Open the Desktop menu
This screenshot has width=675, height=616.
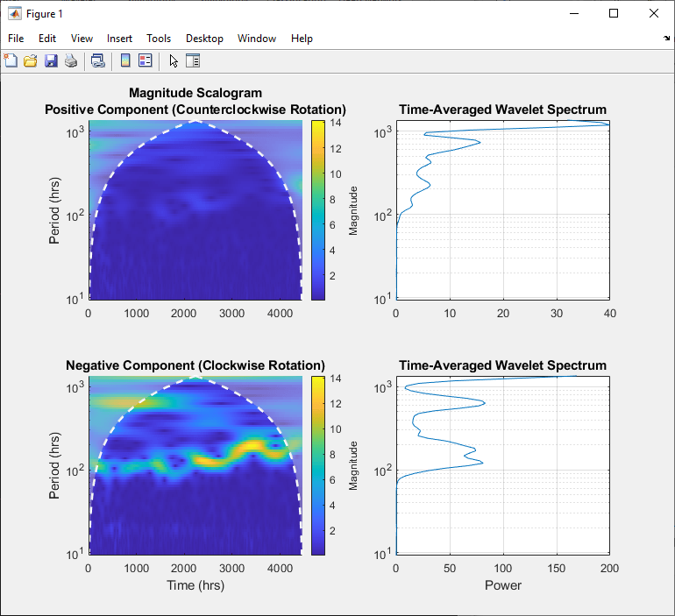click(x=204, y=39)
